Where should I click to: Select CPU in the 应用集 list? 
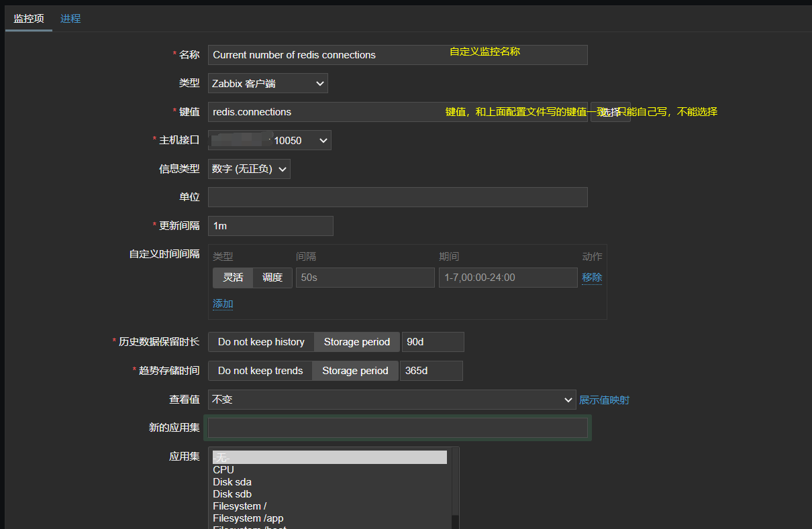(x=329, y=470)
